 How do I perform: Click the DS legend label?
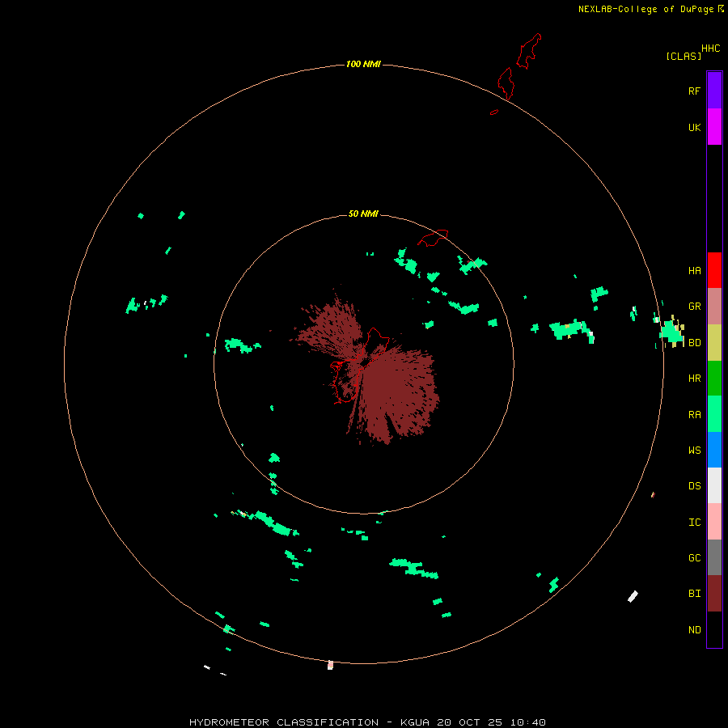[x=694, y=486]
